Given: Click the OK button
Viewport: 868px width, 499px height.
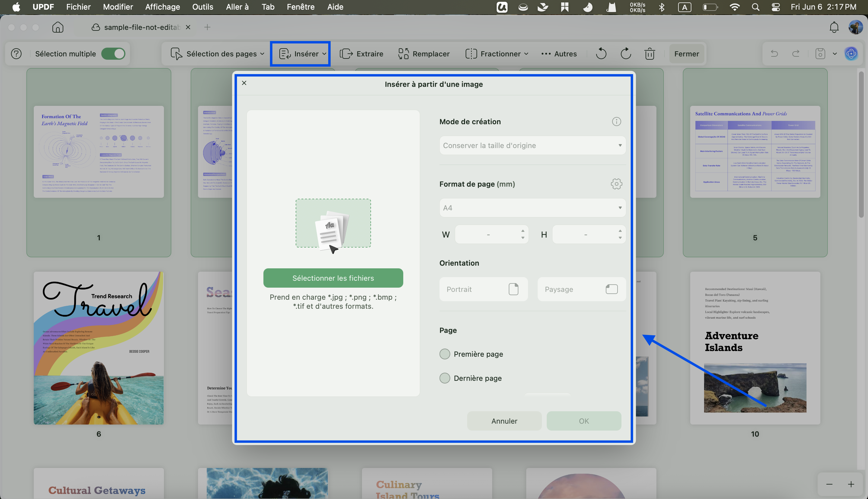Looking at the screenshot, I should click(x=584, y=421).
